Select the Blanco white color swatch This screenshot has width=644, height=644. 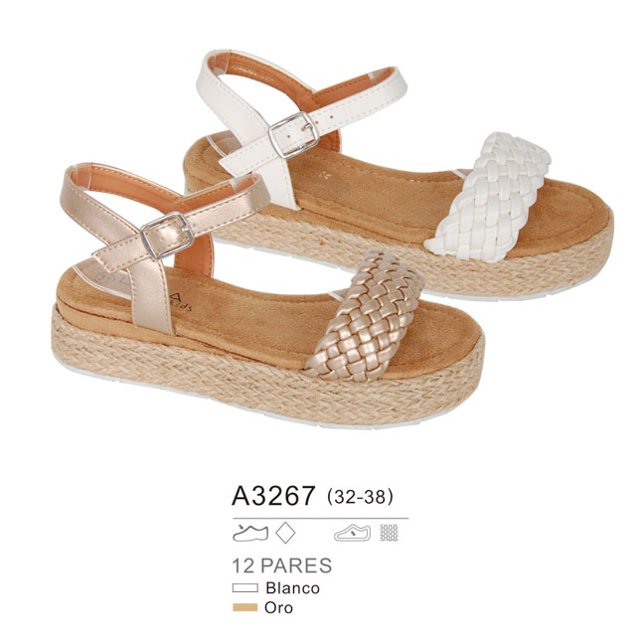245,588
